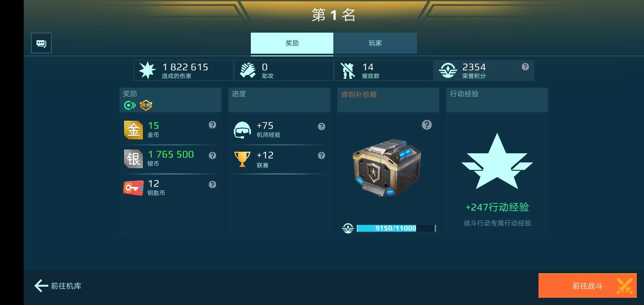
Task: Go back via 前往机库 button
Action: tap(58, 286)
